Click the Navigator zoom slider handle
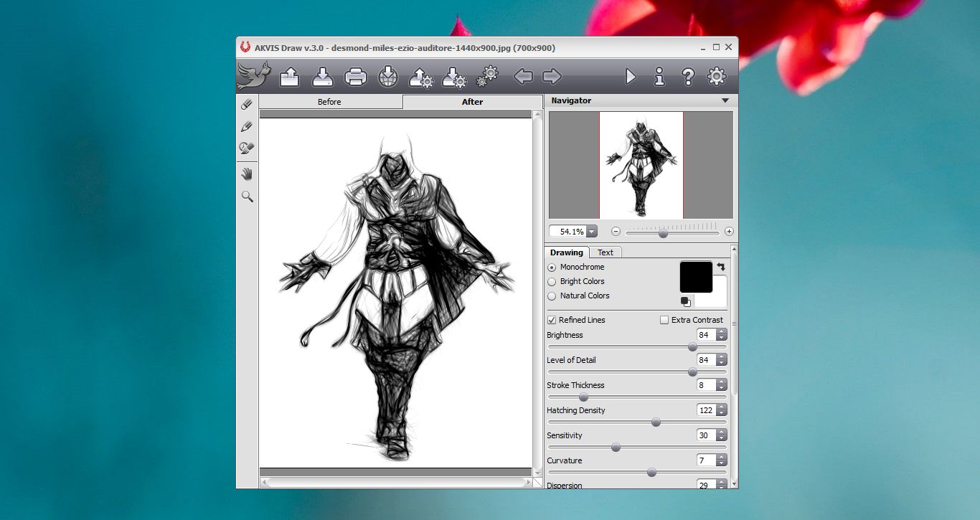The width and height of the screenshot is (980, 520). (663, 233)
